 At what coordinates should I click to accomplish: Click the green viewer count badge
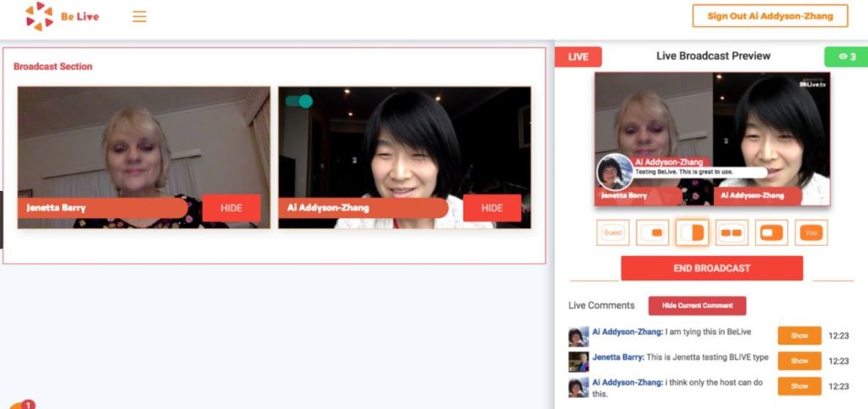click(845, 57)
